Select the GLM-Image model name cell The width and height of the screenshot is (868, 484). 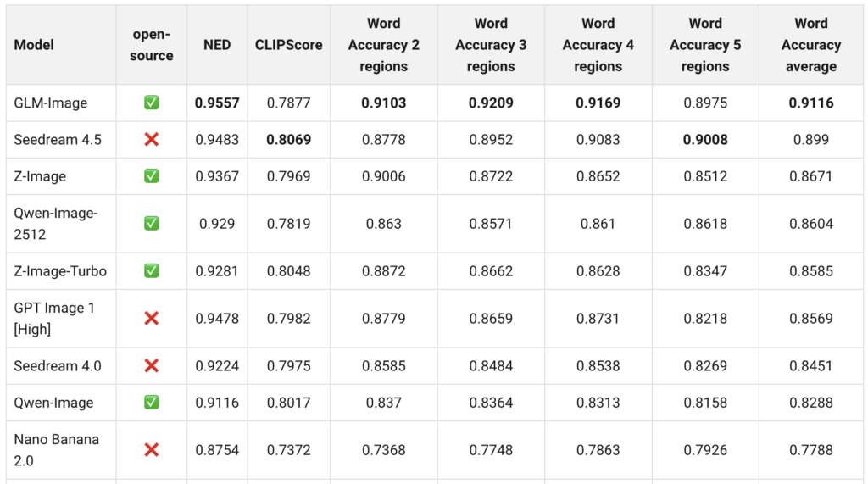click(51, 103)
